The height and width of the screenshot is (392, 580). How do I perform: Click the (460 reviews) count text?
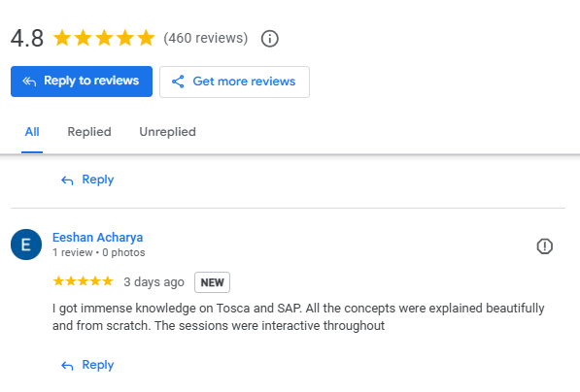coord(206,38)
